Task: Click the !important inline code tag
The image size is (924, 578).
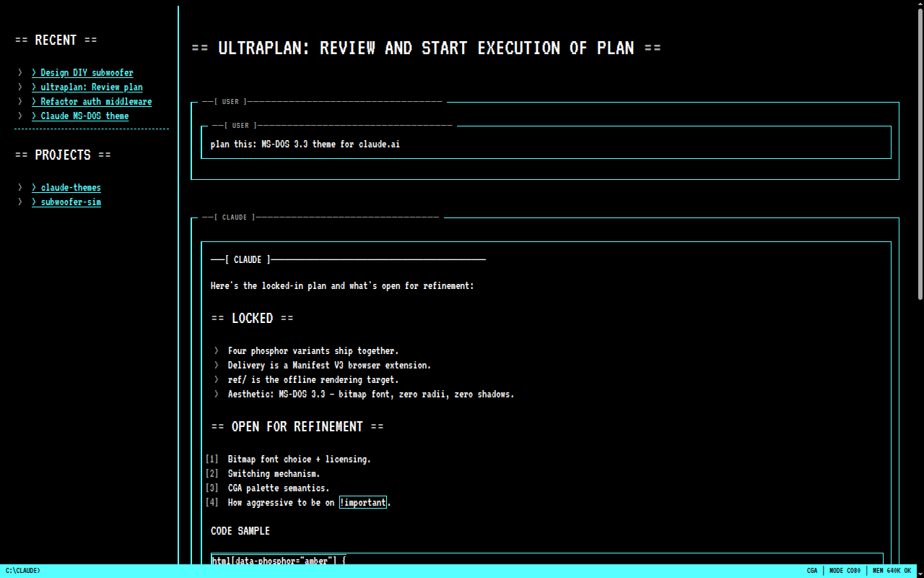Action: coord(363,503)
